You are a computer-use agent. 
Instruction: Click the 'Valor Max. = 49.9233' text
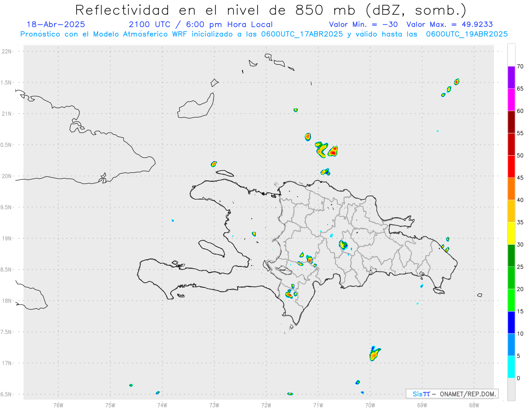(x=450, y=24)
